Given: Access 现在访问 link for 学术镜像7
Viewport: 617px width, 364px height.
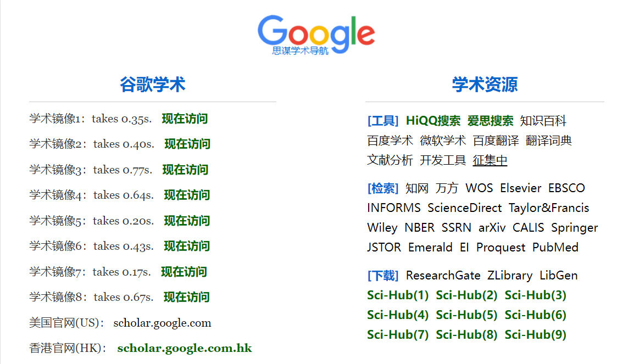Looking at the screenshot, I should tap(184, 272).
